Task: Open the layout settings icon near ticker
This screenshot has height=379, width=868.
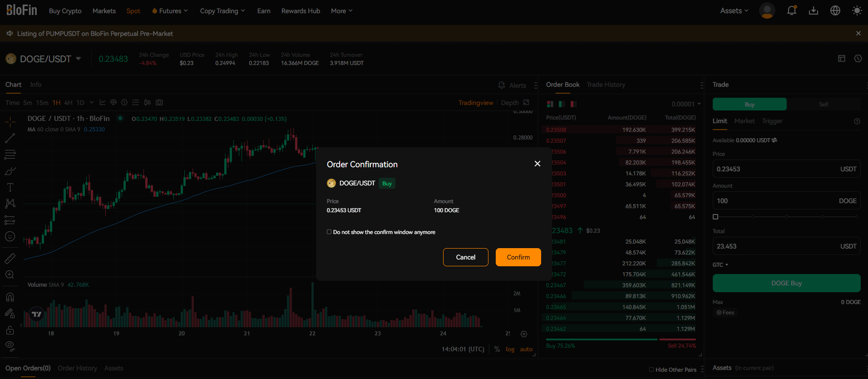Action: click(x=842, y=59)
